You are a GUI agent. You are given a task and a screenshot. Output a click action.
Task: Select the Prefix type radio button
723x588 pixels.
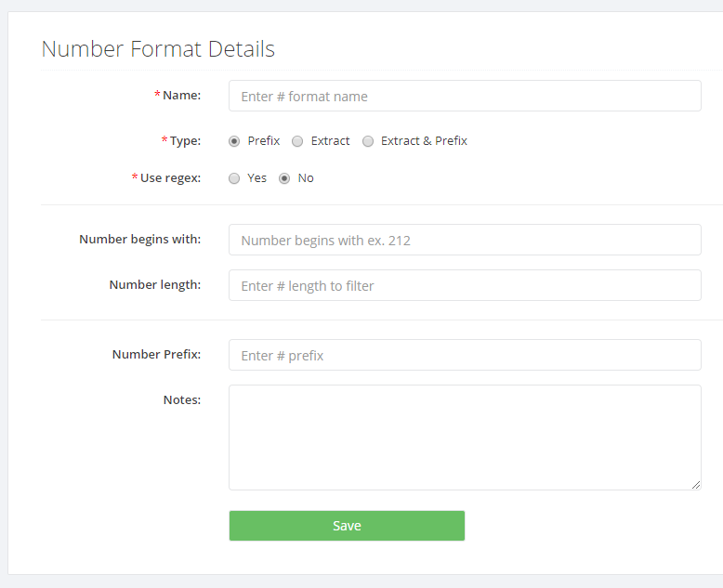pyautogui.click(x=234, y=141)
